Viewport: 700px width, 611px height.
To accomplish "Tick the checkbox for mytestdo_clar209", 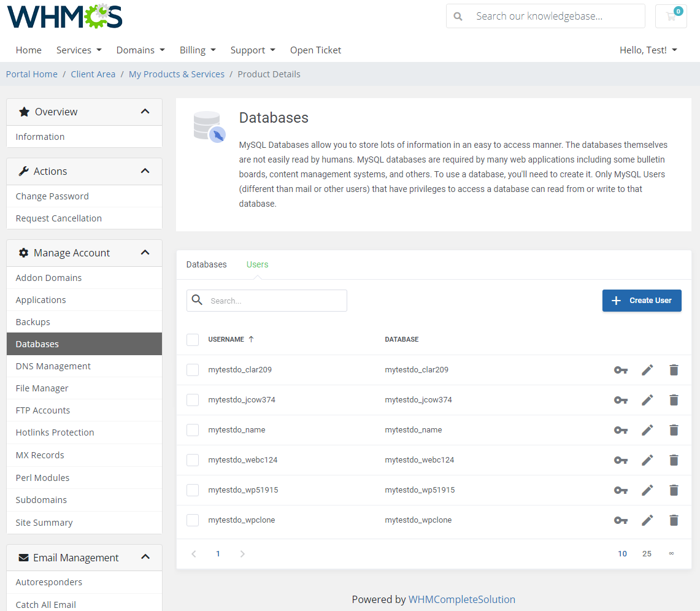I will 192,370.
